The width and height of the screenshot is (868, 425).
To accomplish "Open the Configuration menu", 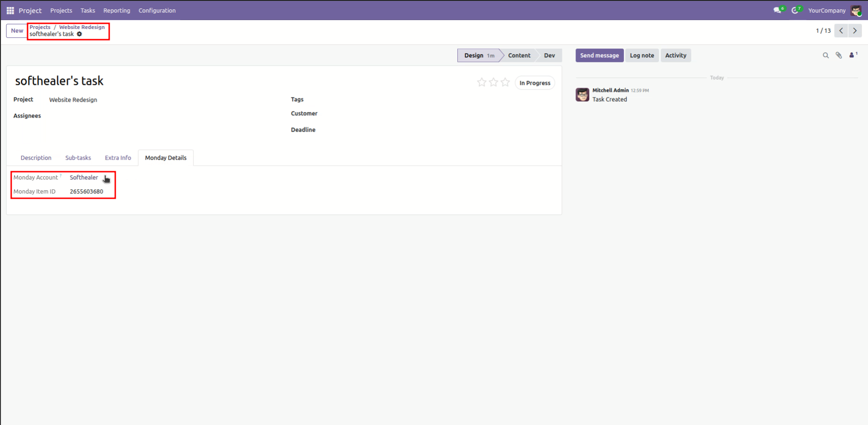I will point(157,10).
